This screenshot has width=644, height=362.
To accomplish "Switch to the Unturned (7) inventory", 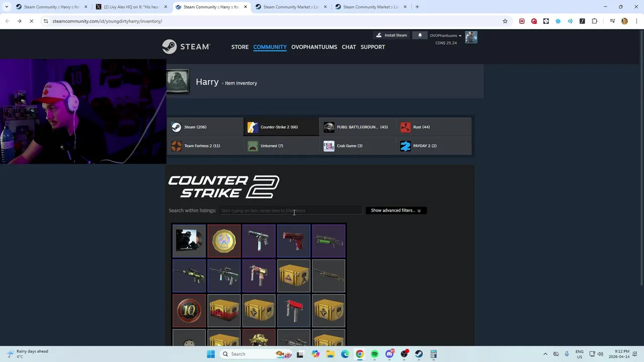I will click(282, 146).
